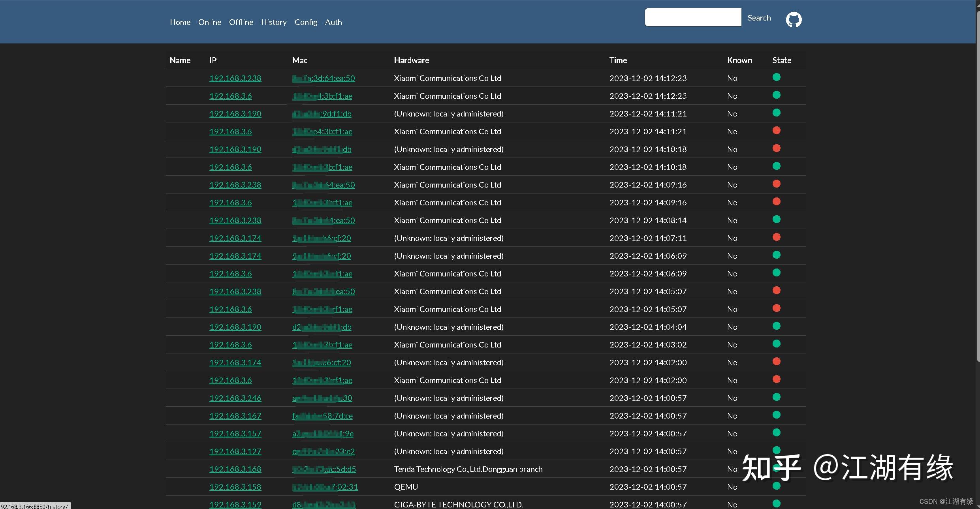980x509 pixels.
Task: Open the Config page
Action: click(x=306, y=22)
